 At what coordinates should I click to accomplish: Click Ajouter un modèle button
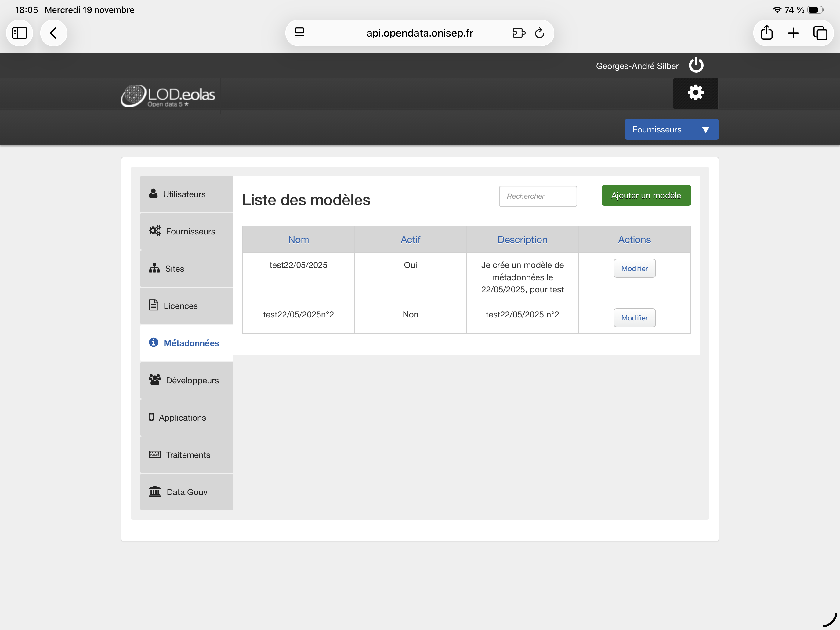point(646,196)
